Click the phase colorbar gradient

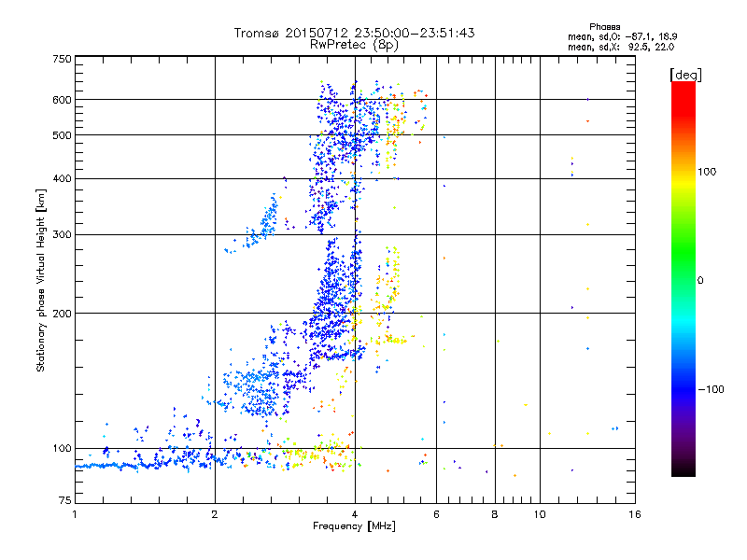click(x=684, y=279)
